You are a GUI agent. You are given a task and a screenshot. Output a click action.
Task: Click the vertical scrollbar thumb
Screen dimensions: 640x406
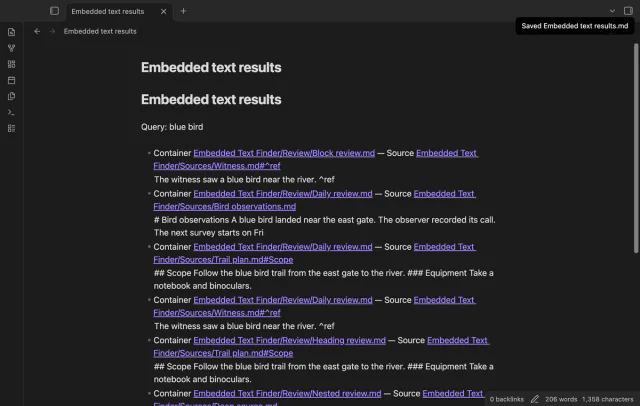point(636,148)
